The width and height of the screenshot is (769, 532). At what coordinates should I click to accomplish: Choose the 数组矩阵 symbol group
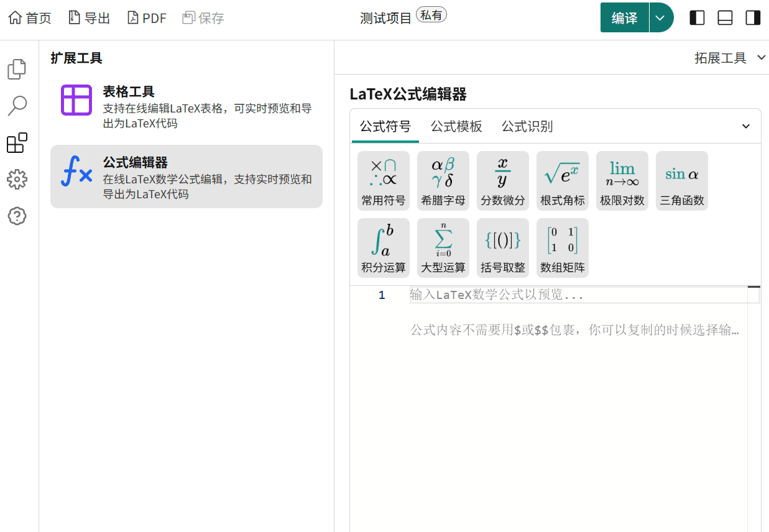(562, 248)
